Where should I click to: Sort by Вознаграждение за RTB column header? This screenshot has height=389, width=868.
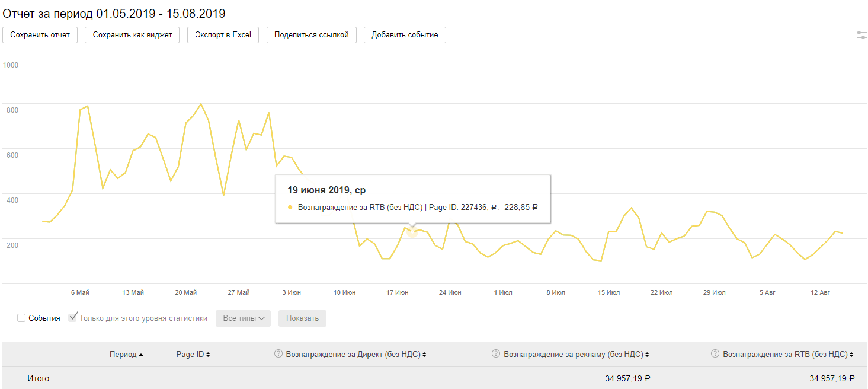coord(787,355)
